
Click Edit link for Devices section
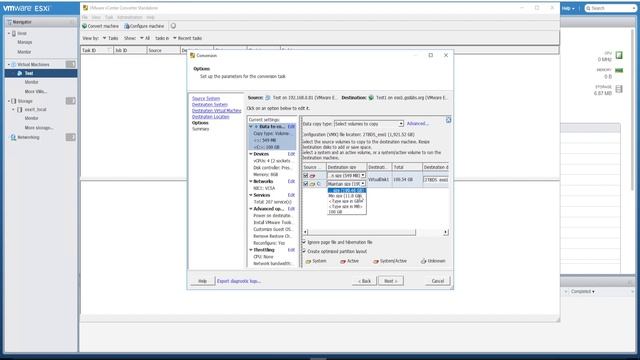[291, 154]
